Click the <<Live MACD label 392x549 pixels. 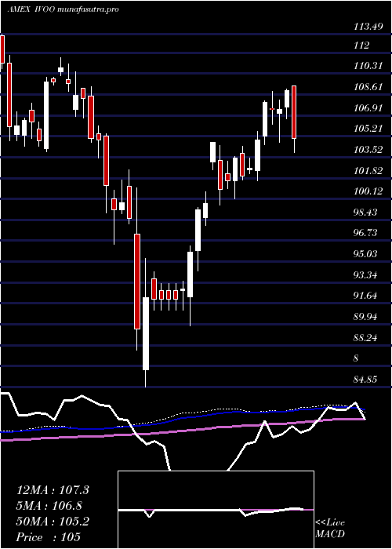point(330,529)
